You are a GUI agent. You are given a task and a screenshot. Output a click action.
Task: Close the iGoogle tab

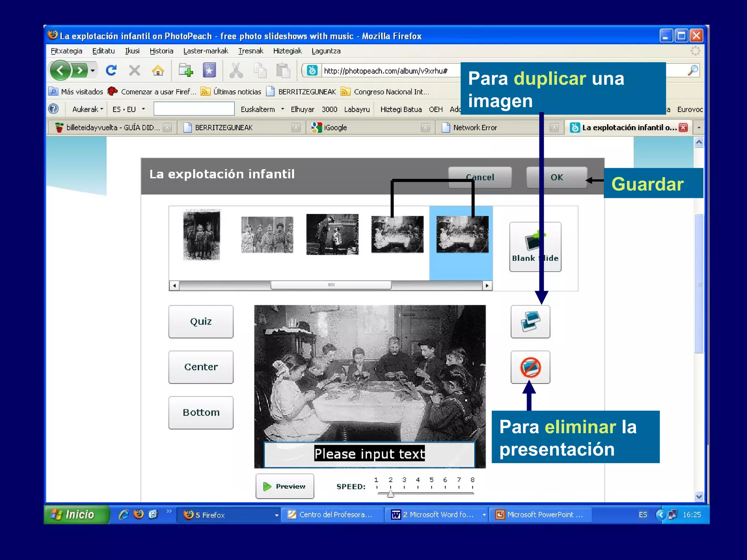click(x=425, y=128)
